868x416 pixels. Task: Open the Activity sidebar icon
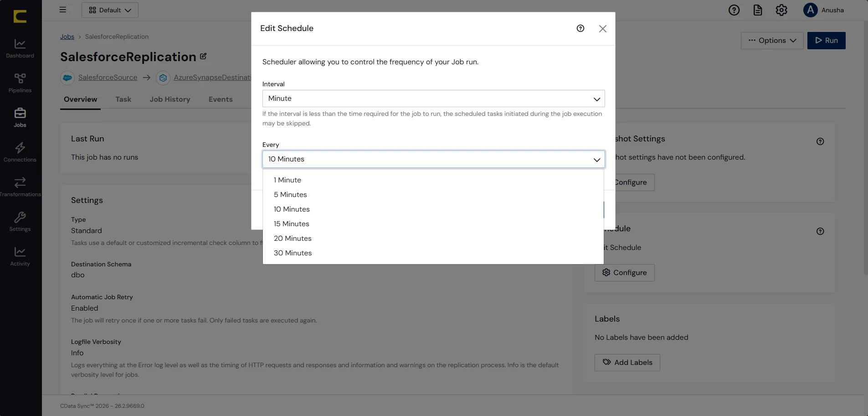pyautogui.click(x=20, y=256)
